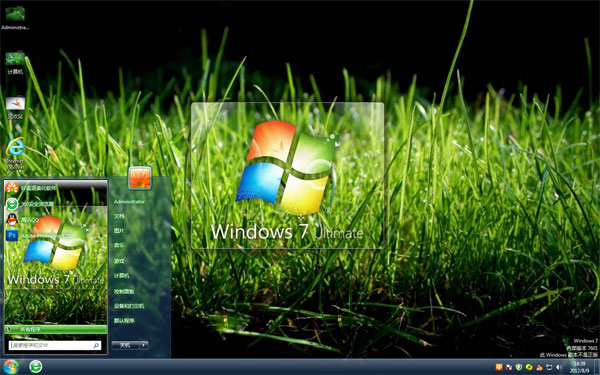Open 游戏 (Games) in Start menu
600x375 pixels.
[x=119, y=261]
